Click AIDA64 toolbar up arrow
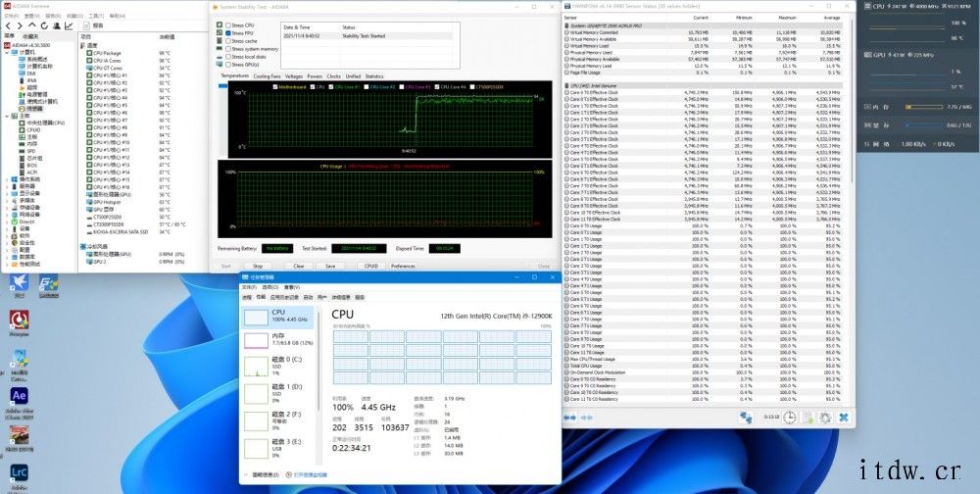The width and height of the screenshot is (980, 494). (32, 25)
